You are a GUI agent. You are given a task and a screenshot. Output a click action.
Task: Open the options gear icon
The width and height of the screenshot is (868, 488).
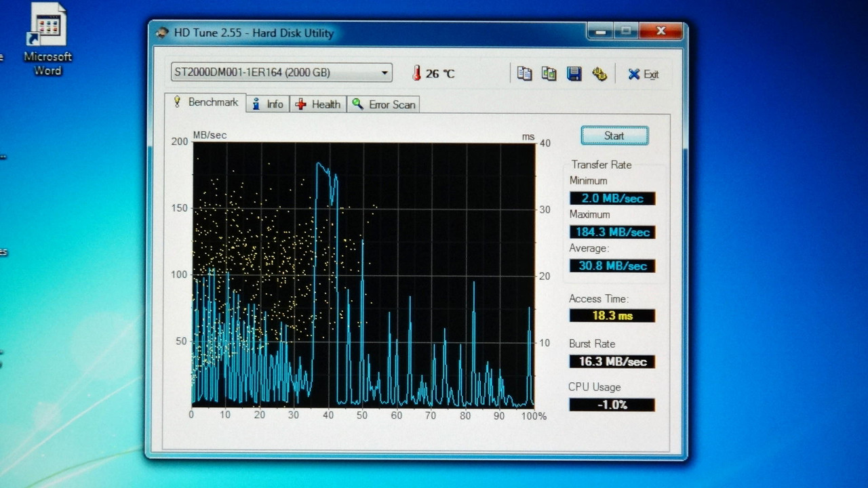pos(599,74)
